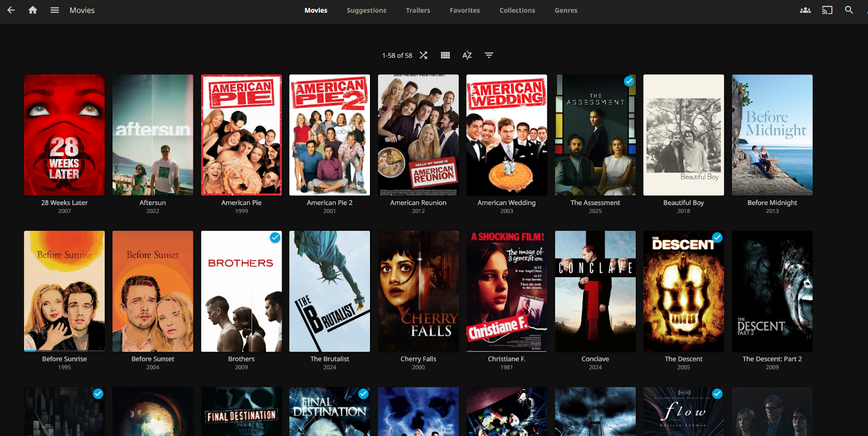Open search with the magnifier icon
The width and height of the screenshot is (868, 436).
click(849, 10)
